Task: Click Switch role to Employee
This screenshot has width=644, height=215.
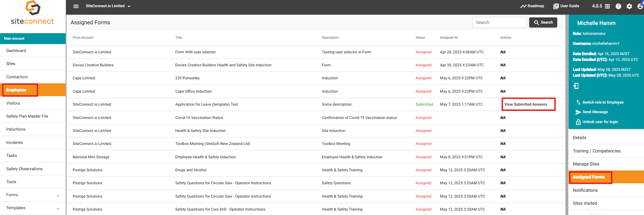Action: pos(603,102)
